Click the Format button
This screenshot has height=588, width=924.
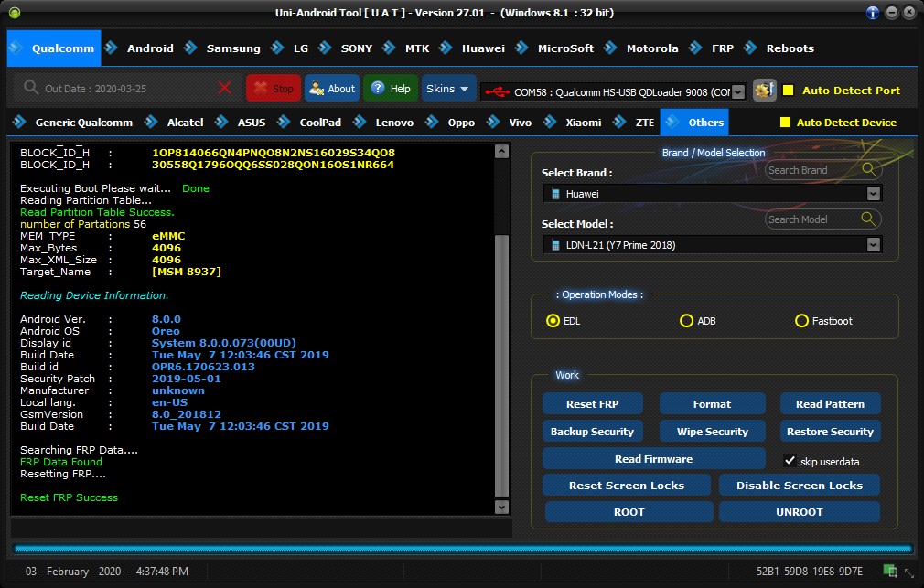click(712, 404)
